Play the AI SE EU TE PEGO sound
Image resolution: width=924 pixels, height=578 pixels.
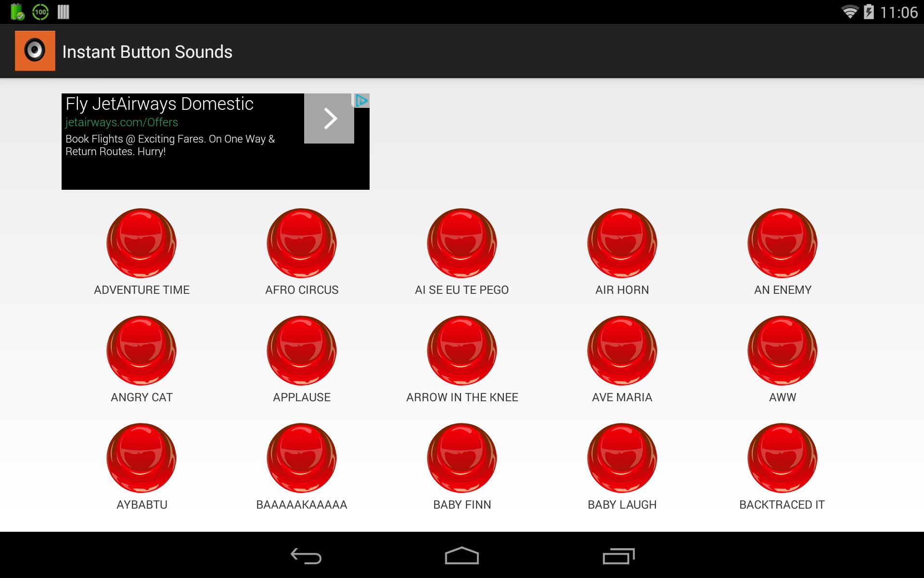pyautogui.click(x=462, y=243)
